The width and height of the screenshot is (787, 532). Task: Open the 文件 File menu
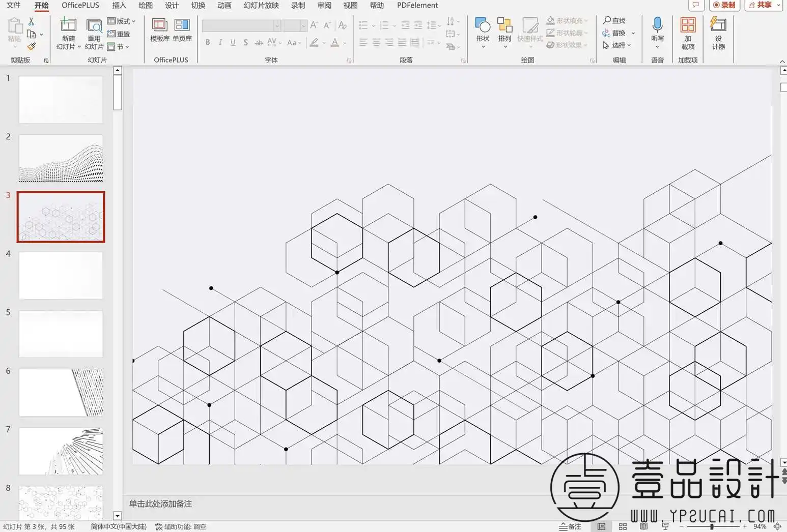coord(14,5)
